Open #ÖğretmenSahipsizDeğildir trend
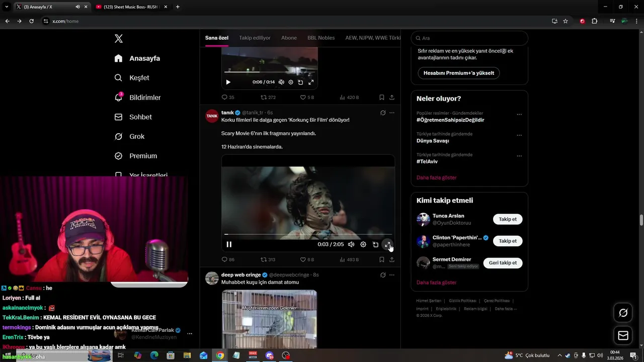 click(450, 120)
